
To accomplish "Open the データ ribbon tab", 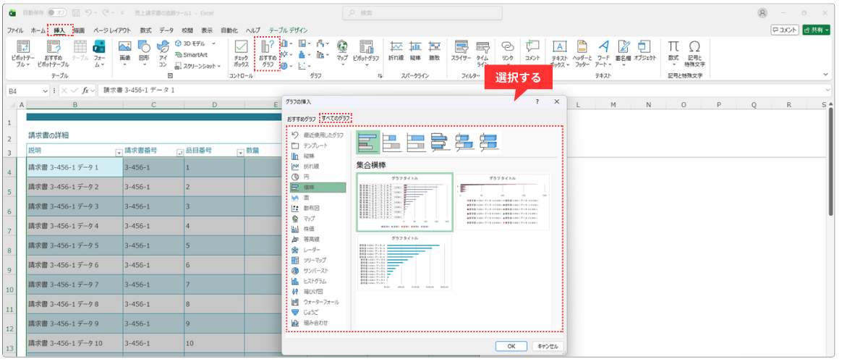I will tap(166, 30).
